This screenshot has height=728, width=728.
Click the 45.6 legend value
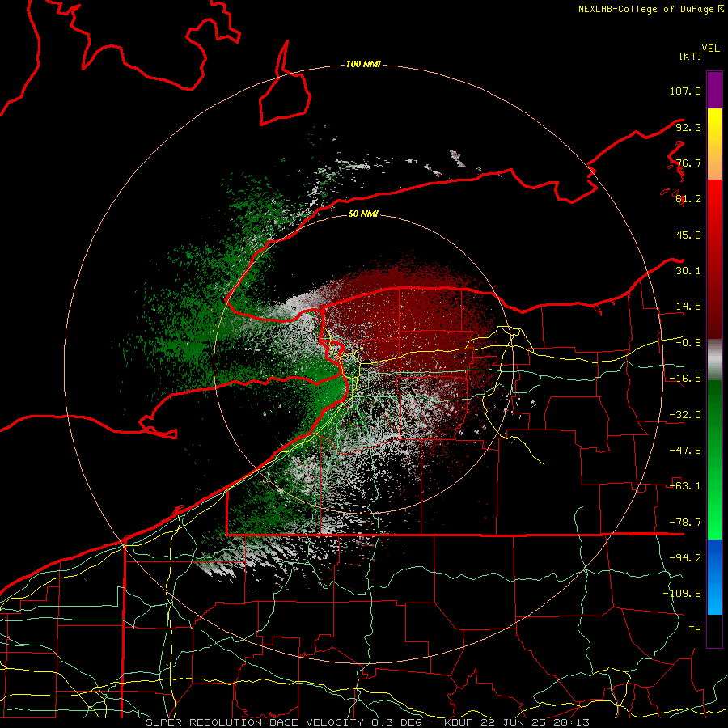coord(688,235)
